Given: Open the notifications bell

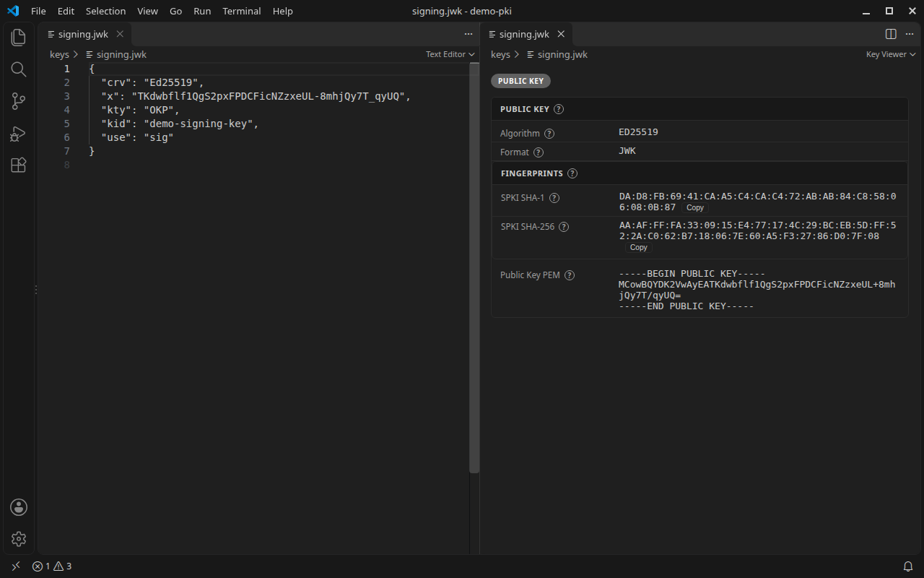Looking at the screenshot, I should tap(908, 566).
